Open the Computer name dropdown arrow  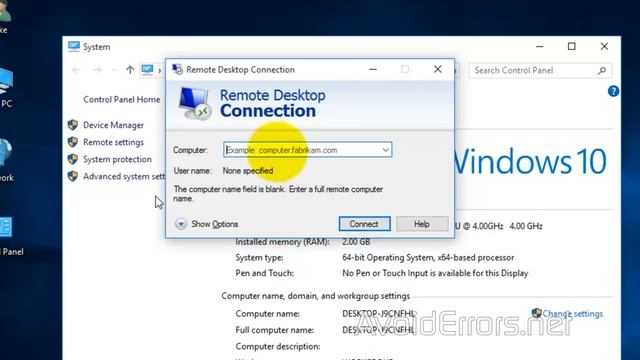coord(385,150)
